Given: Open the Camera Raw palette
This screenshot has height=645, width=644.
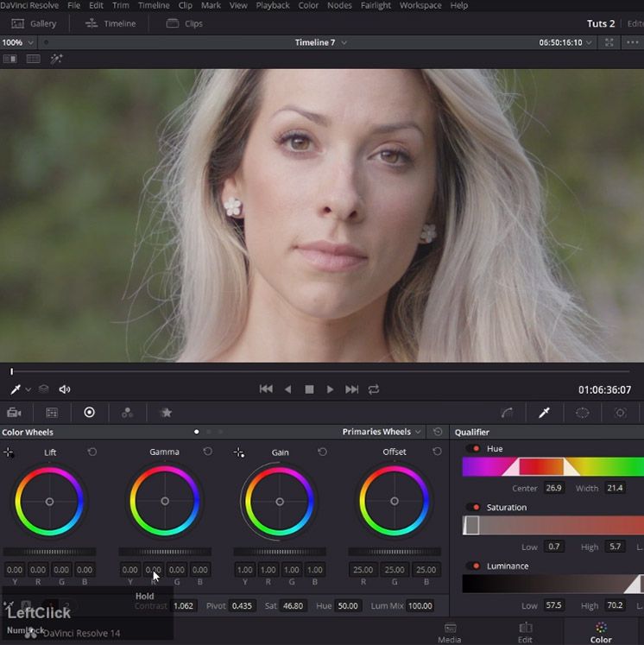Looking at the screenshot, I should (x=14, y=413).
